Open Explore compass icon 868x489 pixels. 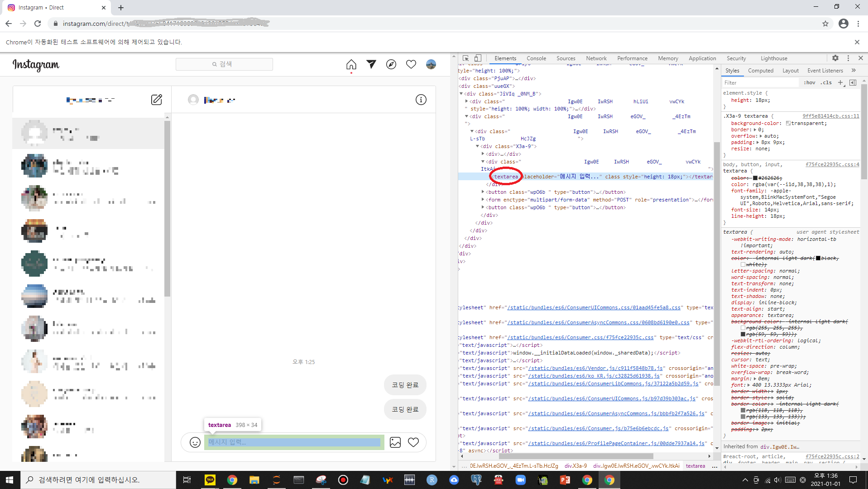click(391, 64)
